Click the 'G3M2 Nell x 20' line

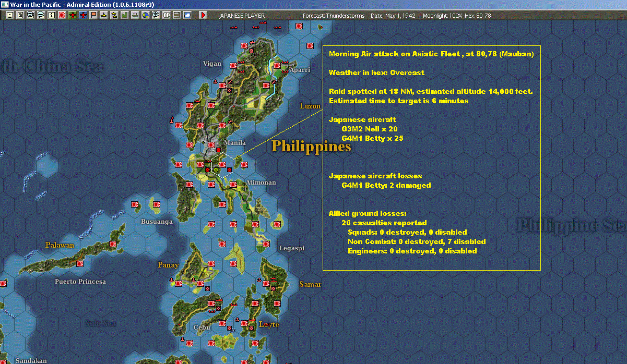[x=370, y=129]
